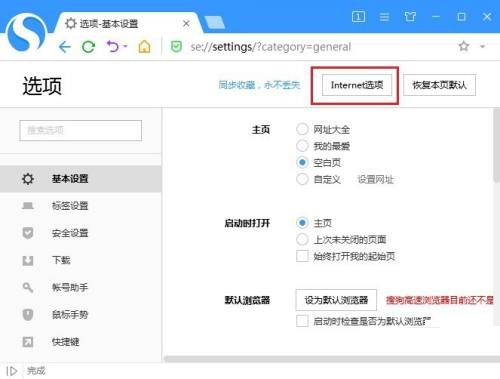Image resolution: width=500 pixels, height=379 pixels.
Task: Expand dropdown arrow next to star
Action: pos(482,46)
